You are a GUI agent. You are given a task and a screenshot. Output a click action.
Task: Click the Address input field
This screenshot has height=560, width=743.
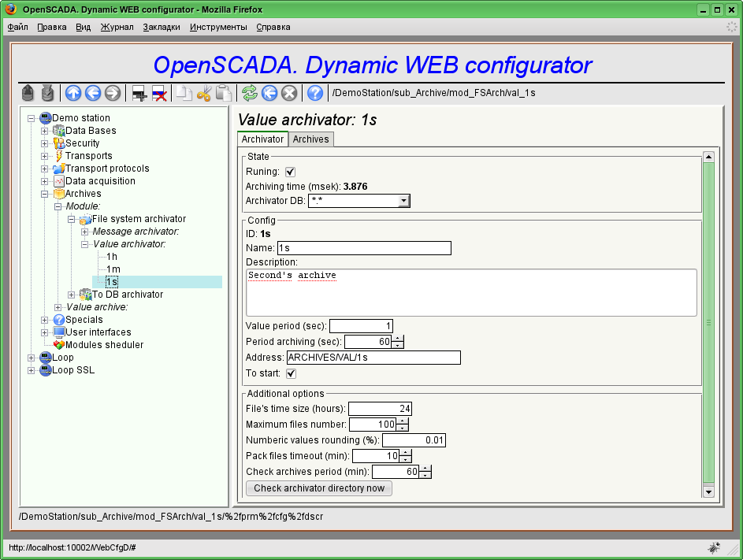(374, 358)
